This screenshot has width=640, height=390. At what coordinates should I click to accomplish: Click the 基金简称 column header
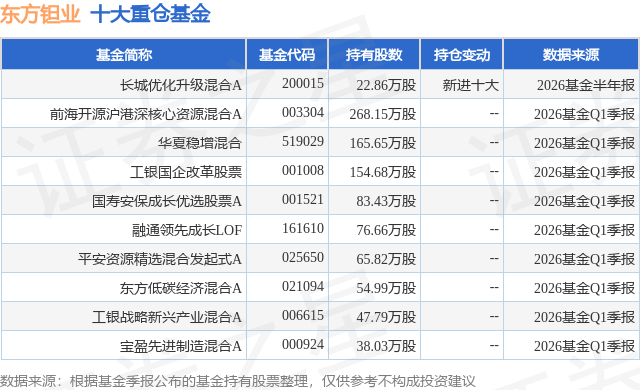124,55
